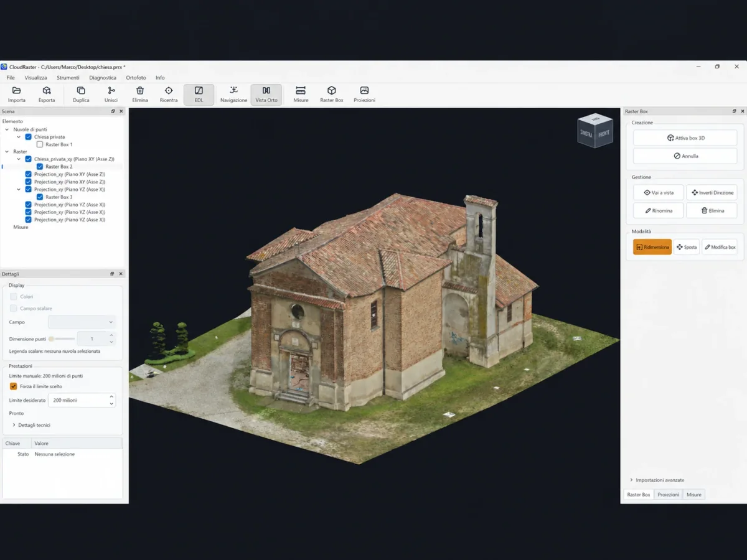This screenshot has height=560, width=747.
Task: Close the right Raster Box panel
Action: [x=742, y=111]
